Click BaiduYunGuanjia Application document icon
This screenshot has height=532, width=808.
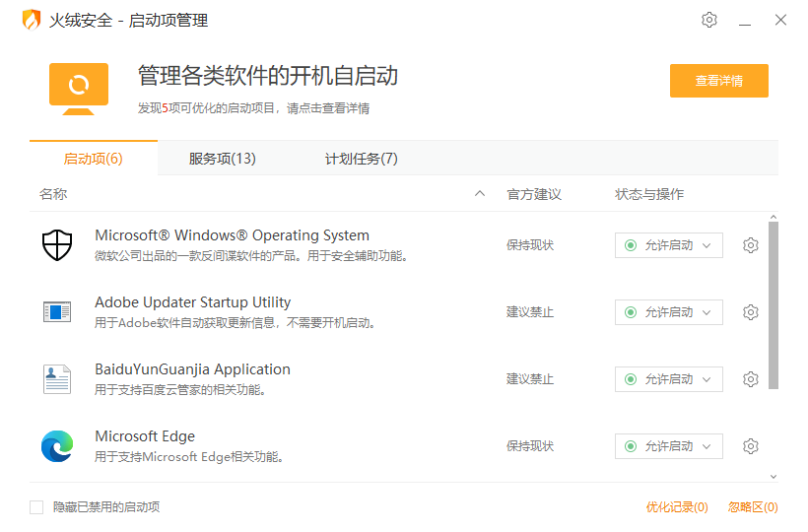coord(57,379)
